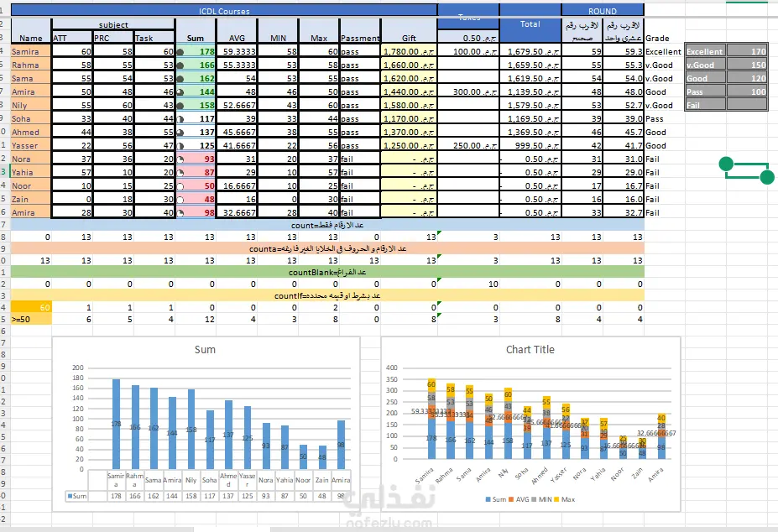Click the Zain name cell
Image resolution: width=778 pixels, height=532 pixels.
click(31, 199)
